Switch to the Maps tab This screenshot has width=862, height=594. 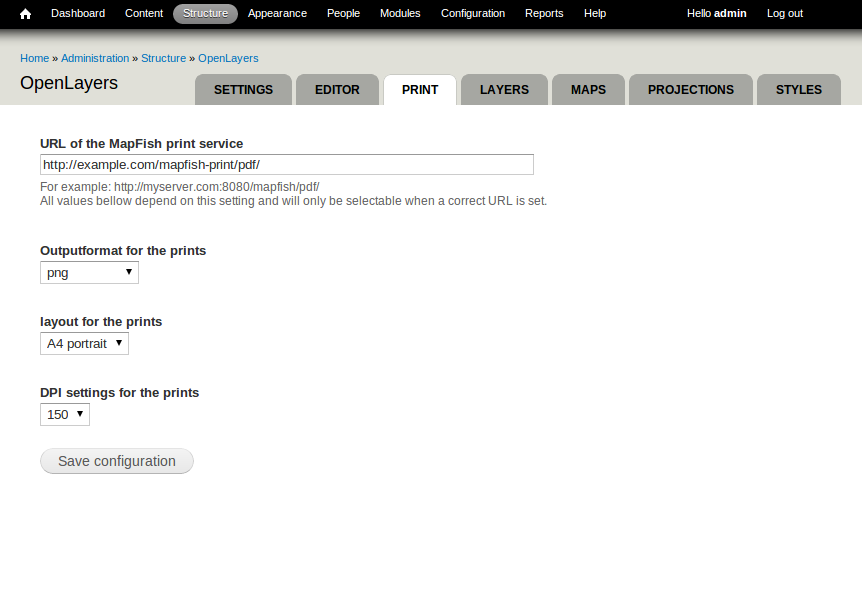[x=588, y=90]
